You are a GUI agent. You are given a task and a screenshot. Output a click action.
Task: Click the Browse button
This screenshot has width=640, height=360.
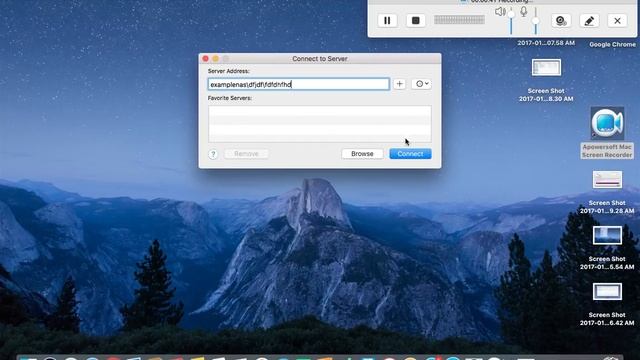[362, 154]
